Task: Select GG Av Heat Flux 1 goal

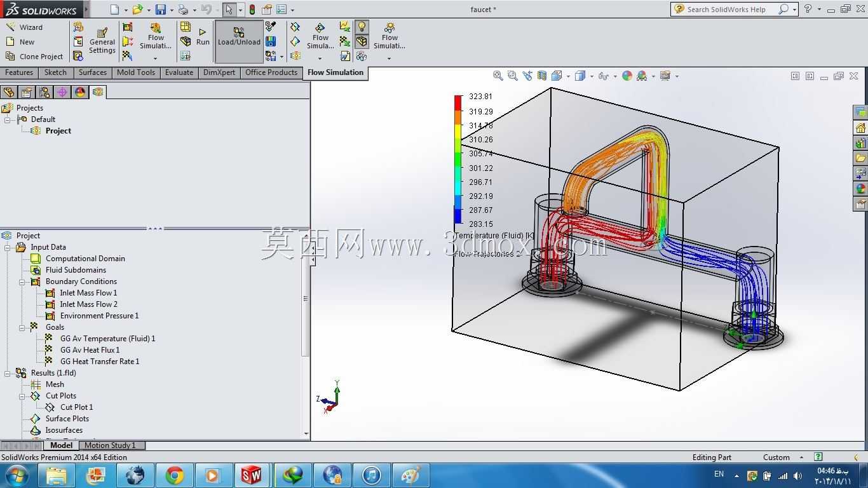Action: (90, 350)
